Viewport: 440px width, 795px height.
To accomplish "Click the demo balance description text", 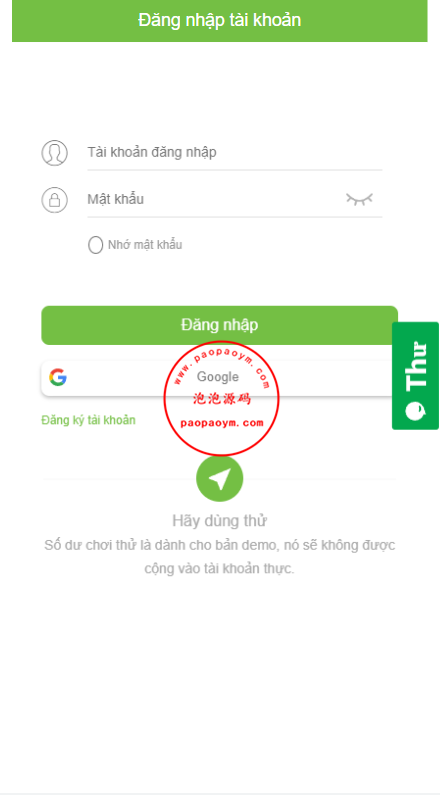I will [219, 557].
